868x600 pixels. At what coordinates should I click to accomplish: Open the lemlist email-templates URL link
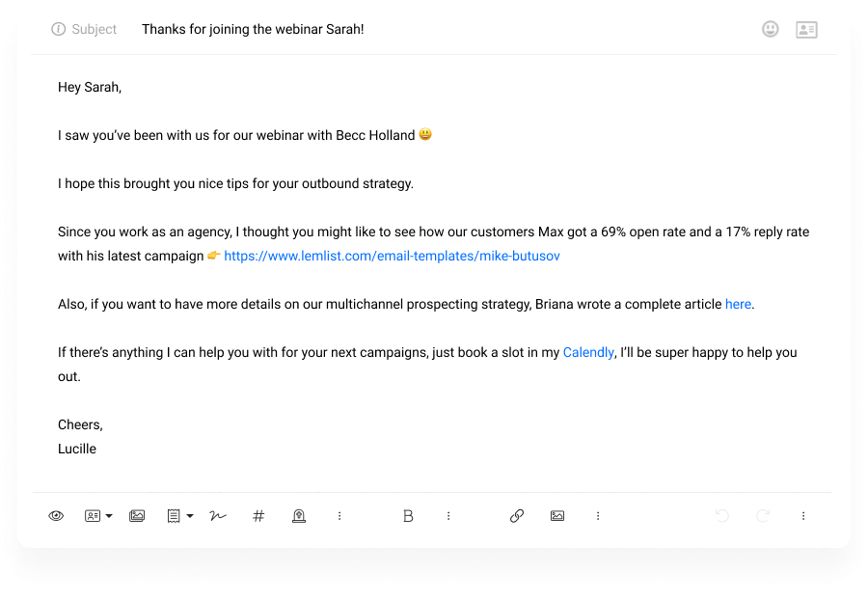pos(392,257)
